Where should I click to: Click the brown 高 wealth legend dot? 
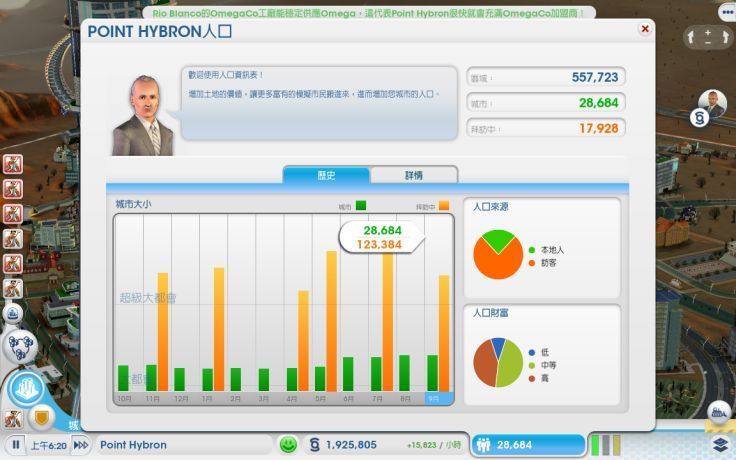pyautogui.click(x=532, y=378)
